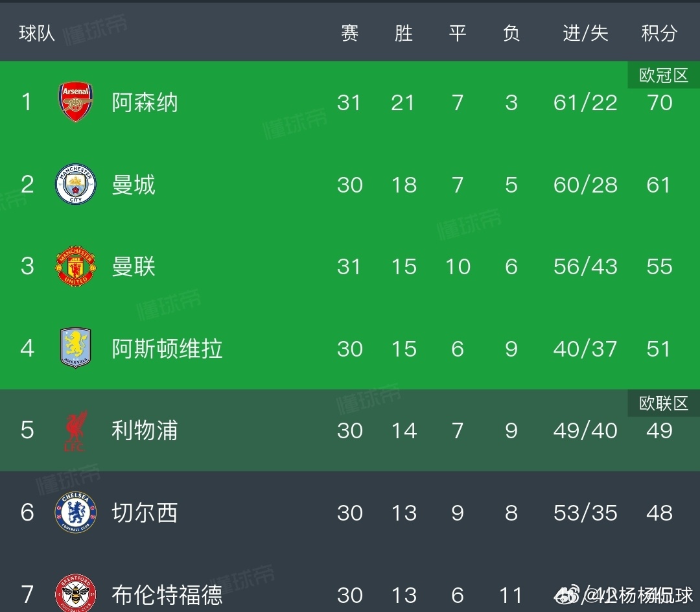Screen dimensions: 700x612
Task: Tap the 胜 wins column header
Action: click(x=403, y=33)
